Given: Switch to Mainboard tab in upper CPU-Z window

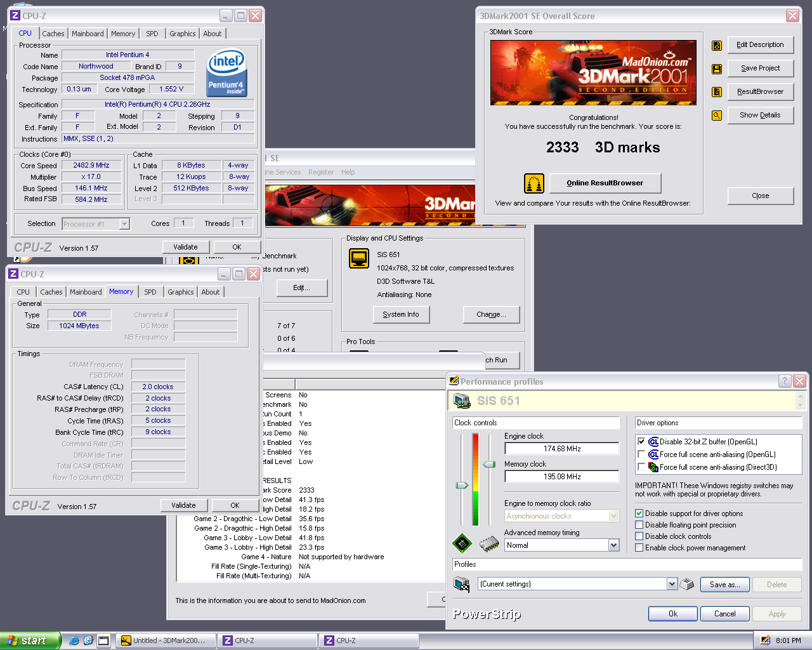Looking at the screenshot, I should (88, 34).
